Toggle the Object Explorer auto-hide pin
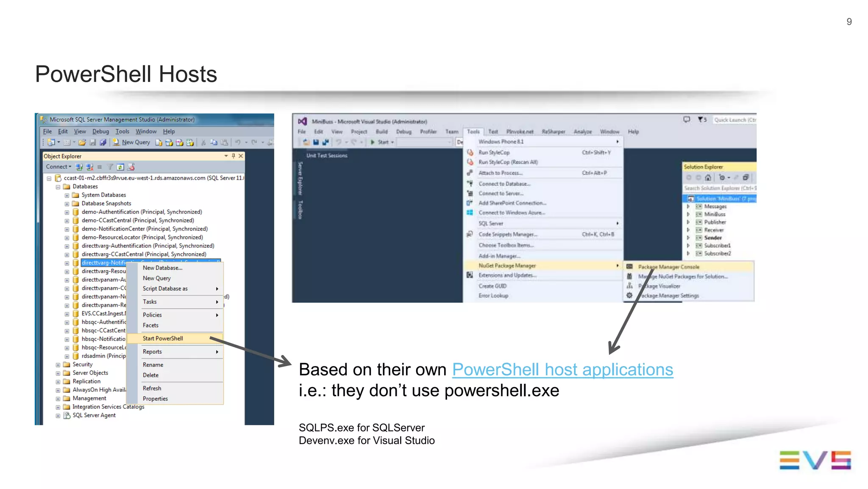 pos(233,156)
